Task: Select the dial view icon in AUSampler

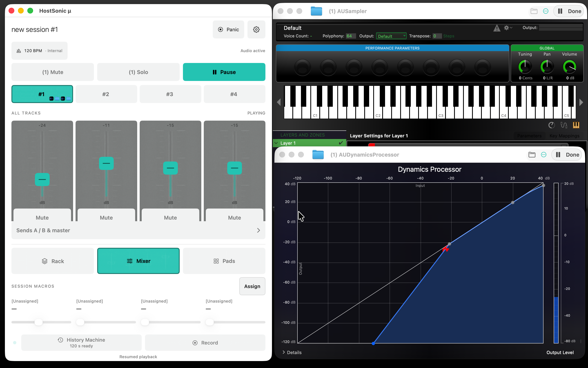Action: click(x=551, y=125)
